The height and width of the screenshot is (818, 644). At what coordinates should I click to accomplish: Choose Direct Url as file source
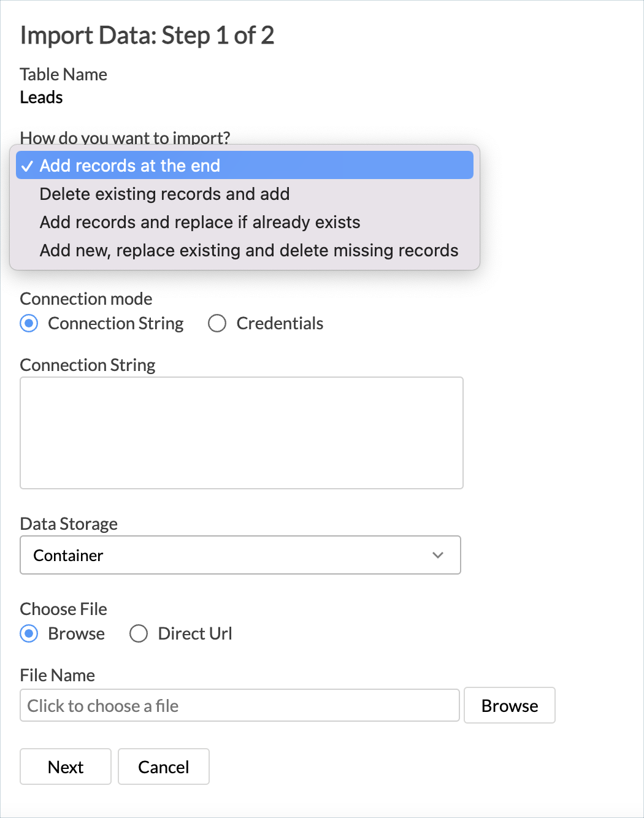click(x=139, y=633)
